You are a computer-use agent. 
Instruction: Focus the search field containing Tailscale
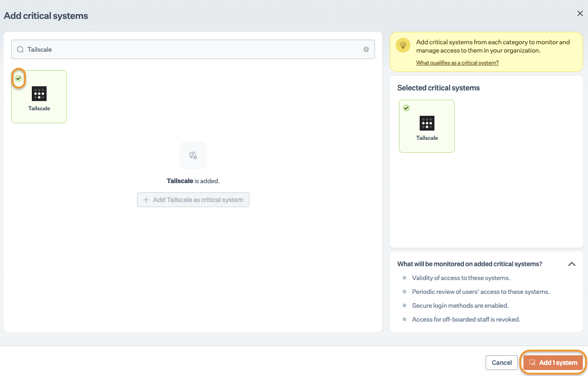(193, 49)
